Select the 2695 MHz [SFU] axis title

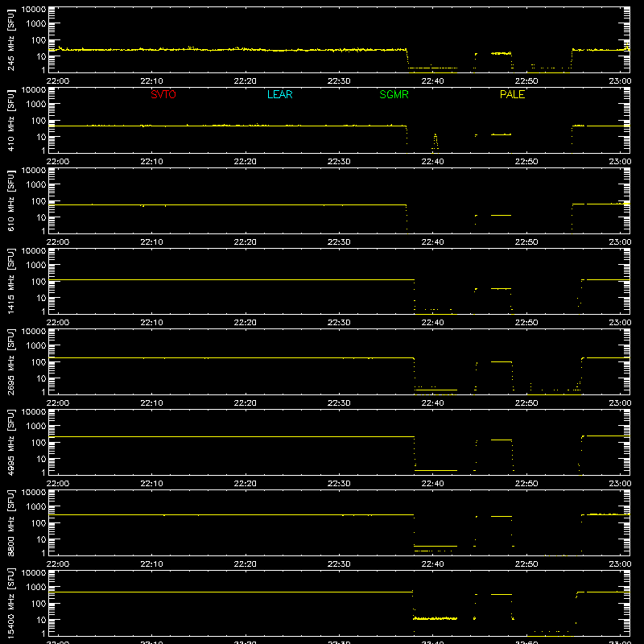(x=11, y=361)
